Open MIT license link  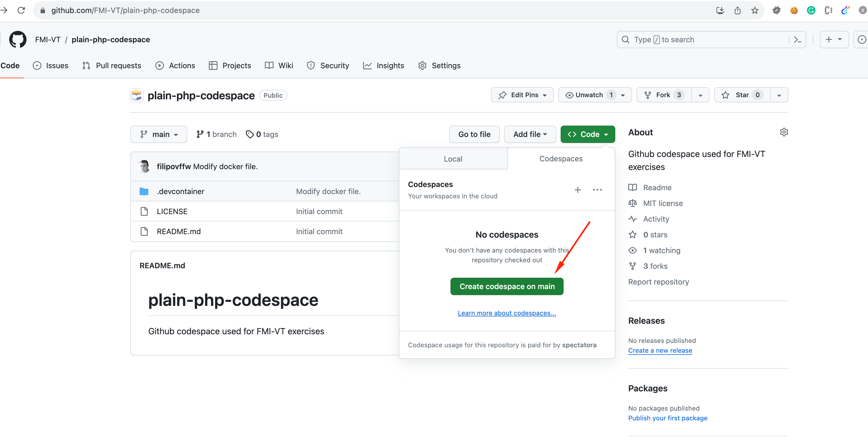655,203
